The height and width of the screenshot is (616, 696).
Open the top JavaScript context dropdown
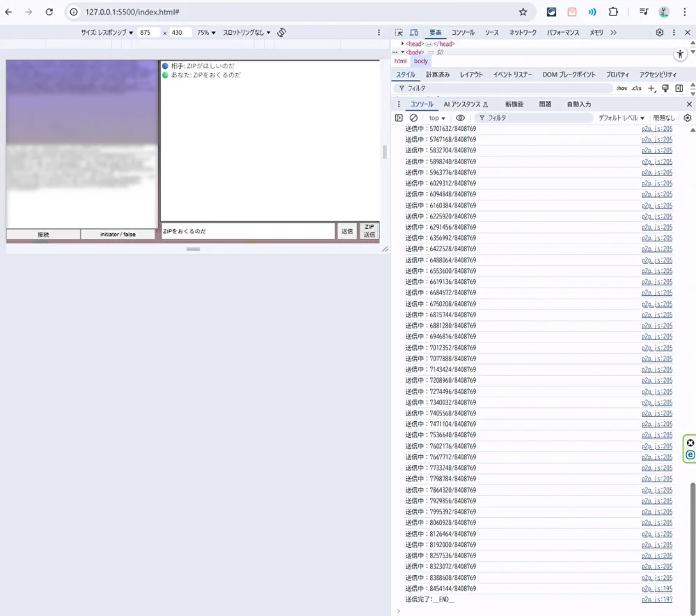click(x=437, y=118)
